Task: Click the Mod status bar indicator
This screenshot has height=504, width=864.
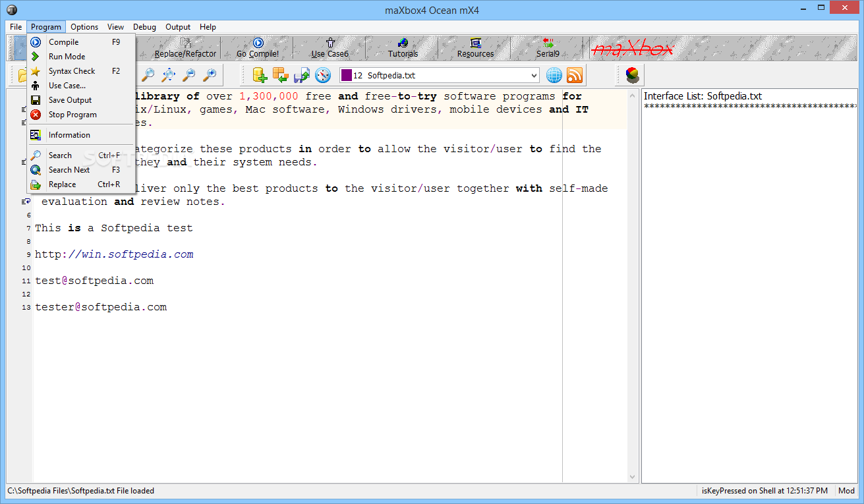Action: 846,491
